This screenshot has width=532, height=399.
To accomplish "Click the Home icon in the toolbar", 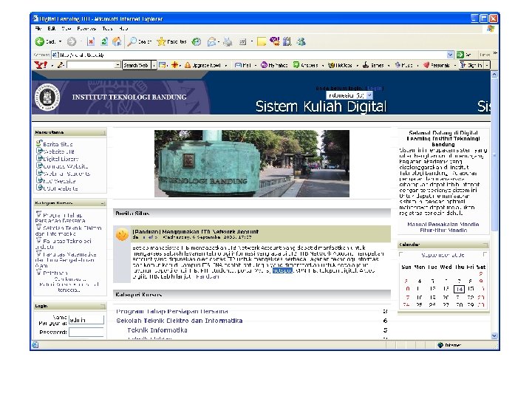I will click(117, 41).
